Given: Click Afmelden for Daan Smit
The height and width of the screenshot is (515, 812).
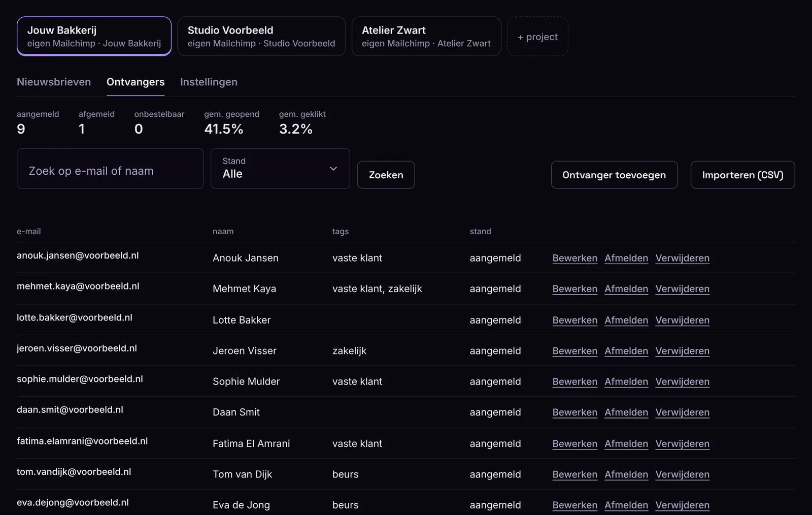Looking at the screenshot, I should pos(626,412).
